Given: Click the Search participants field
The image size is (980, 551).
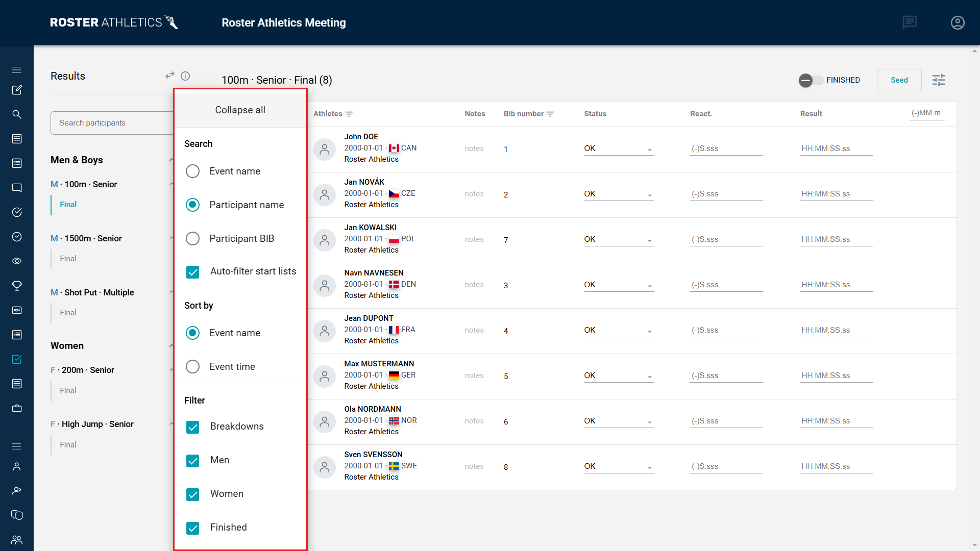Looking at the screenshot, I should 112,123.
